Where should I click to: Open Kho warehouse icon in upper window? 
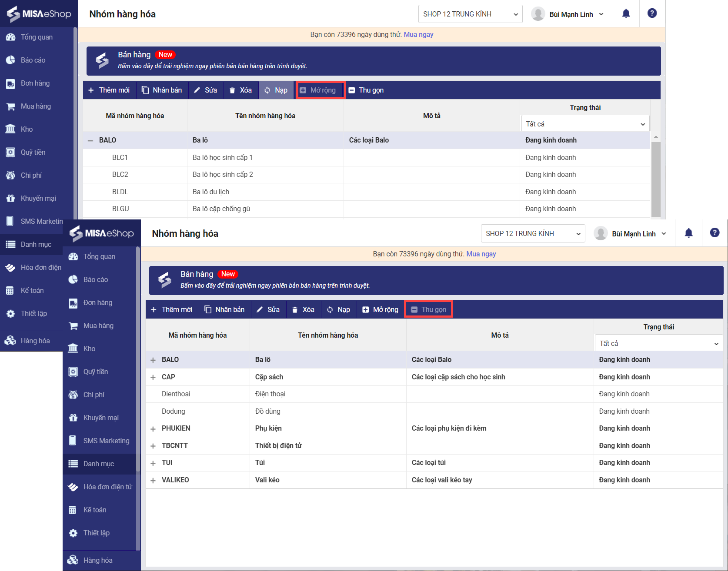10,129
